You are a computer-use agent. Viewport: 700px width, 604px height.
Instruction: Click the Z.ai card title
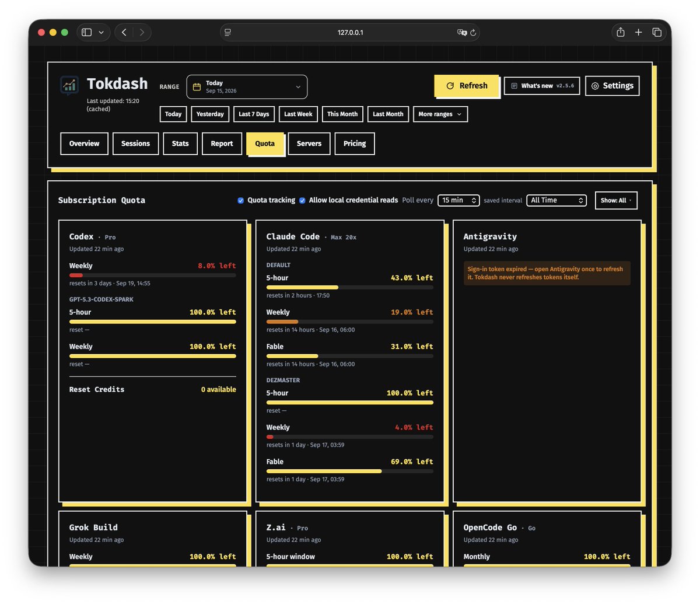coord(276,527)
